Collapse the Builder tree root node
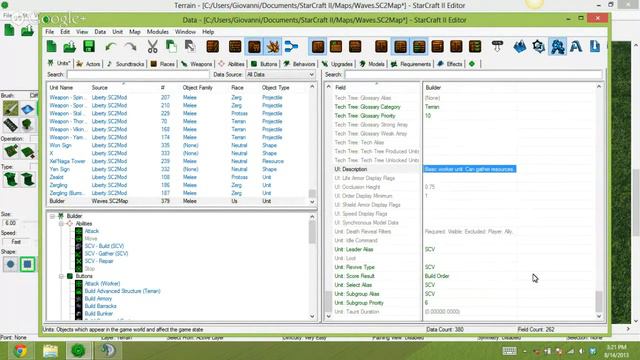This screenshot has height=360, width=640. tap(52, 216)
